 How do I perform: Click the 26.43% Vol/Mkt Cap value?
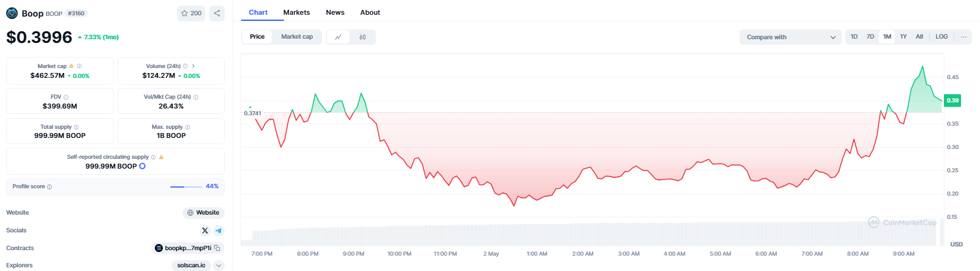point(171,106)
